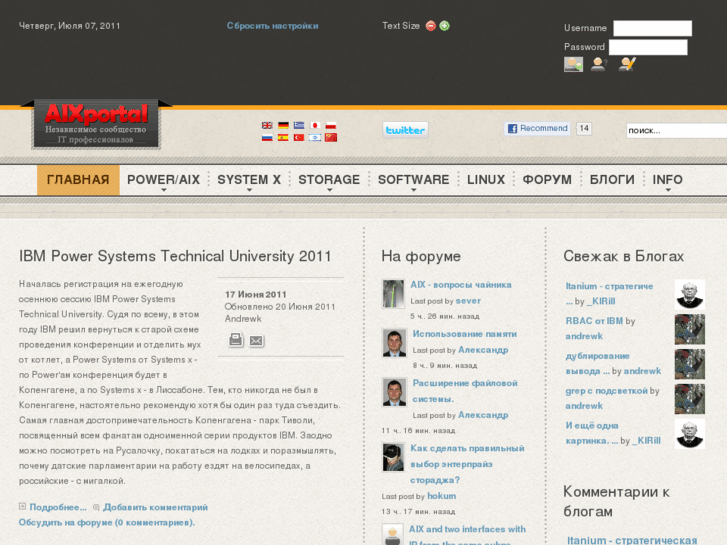Open avatar beside 'Itanium - стратегиче' blog
Screen dimensions: 727x545
click(689, 294)
